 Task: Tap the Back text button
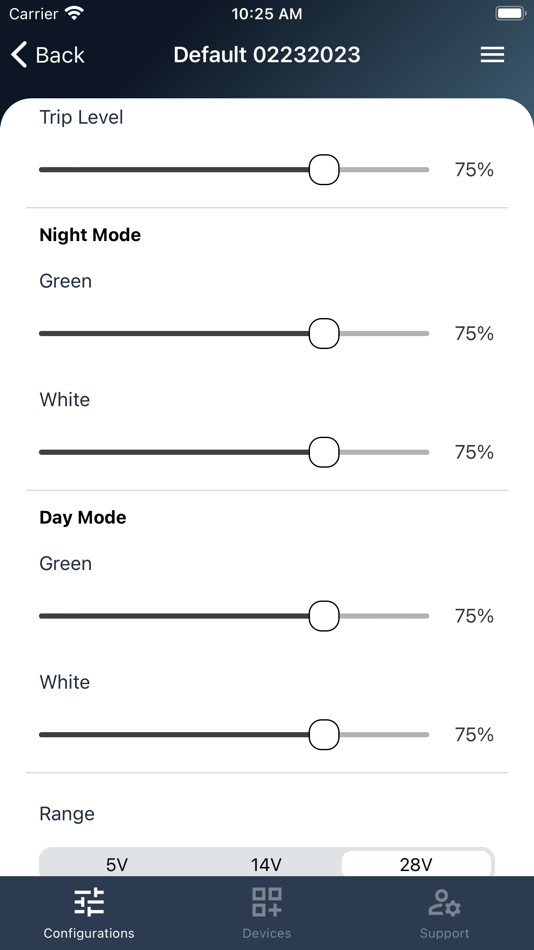(60, 55)
